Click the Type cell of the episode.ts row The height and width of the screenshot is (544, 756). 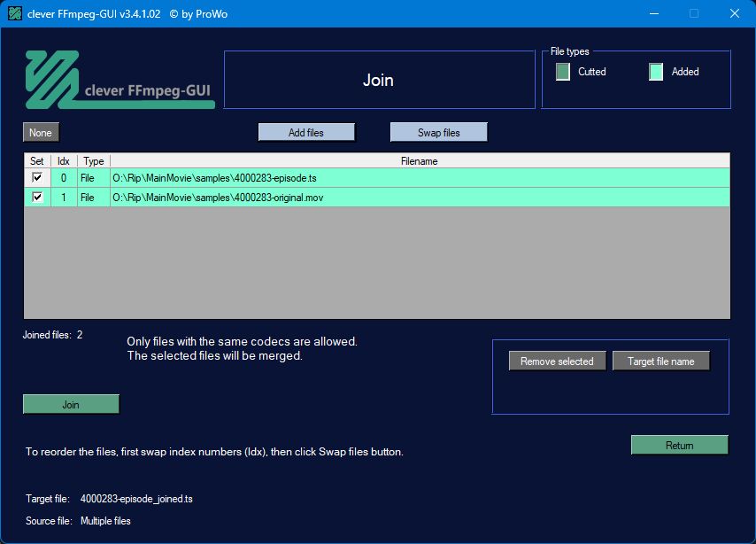point(94,177)
